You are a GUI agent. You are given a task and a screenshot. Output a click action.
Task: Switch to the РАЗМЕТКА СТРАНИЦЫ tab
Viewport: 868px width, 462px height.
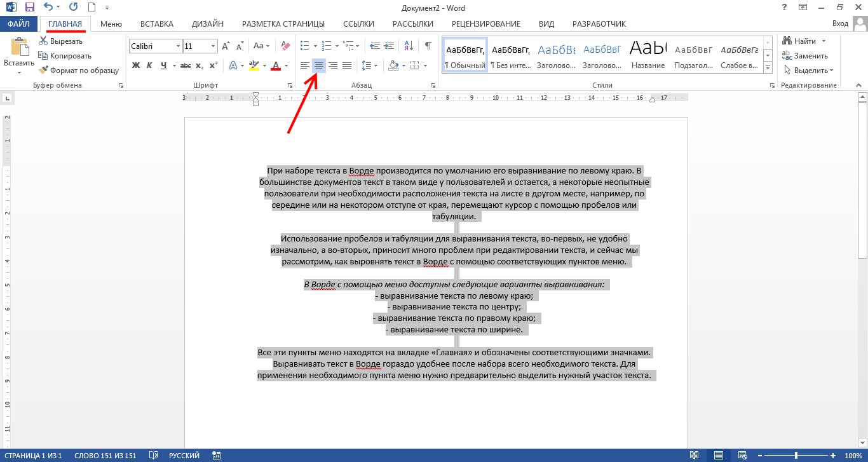tap(283, 24)
